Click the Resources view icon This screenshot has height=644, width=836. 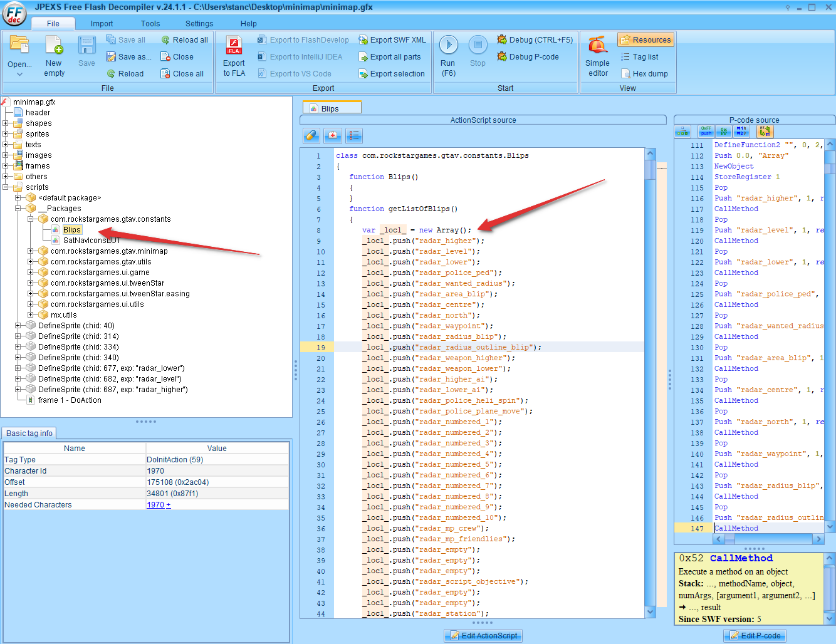pos(645,39)
